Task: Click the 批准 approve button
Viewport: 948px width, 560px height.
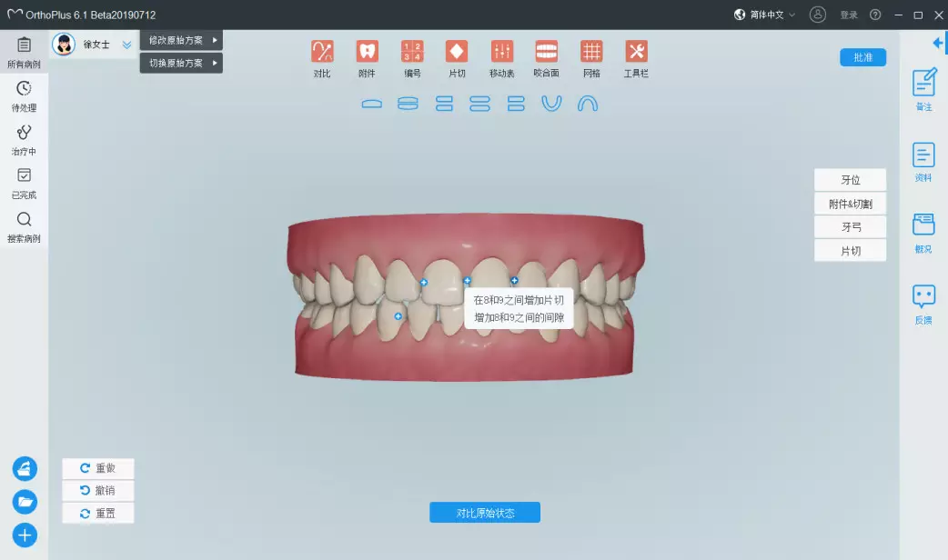Action: coord(862,57)
